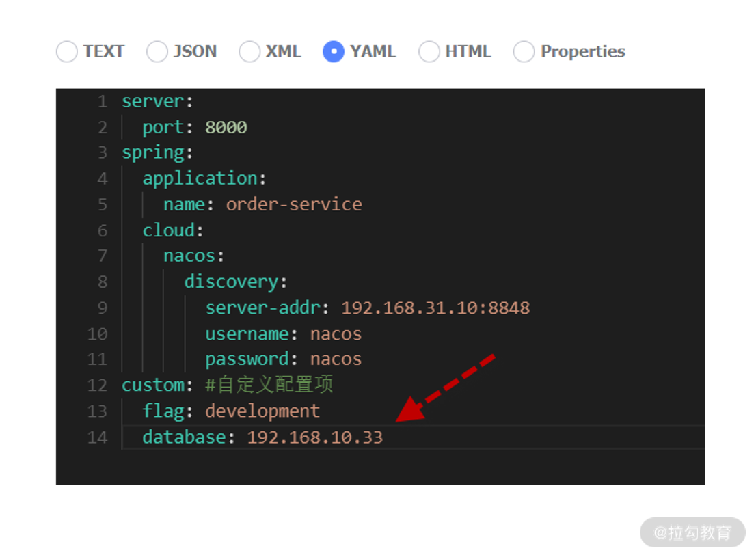Click the database value 192.168.10.33
The image size is (756, 557).
(x=315, y=437)
